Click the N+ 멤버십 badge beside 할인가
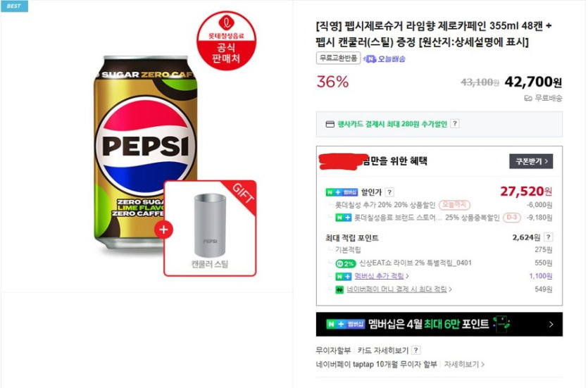 point(342,192)
